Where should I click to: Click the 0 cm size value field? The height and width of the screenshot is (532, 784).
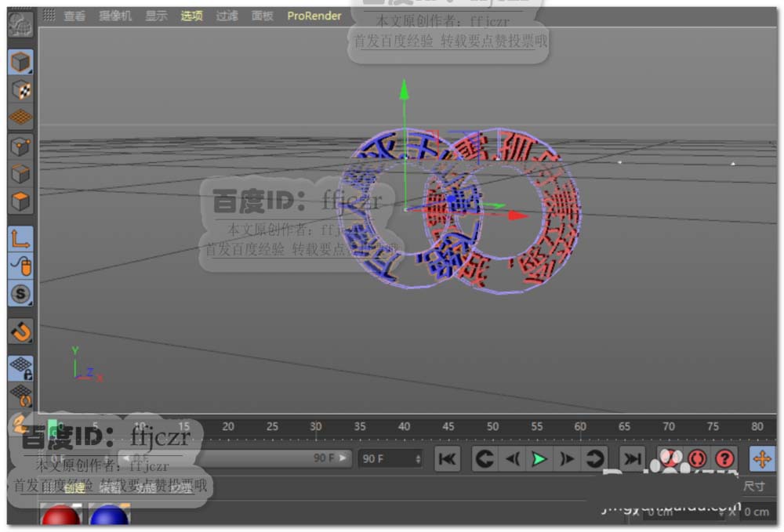pos(757,512)
